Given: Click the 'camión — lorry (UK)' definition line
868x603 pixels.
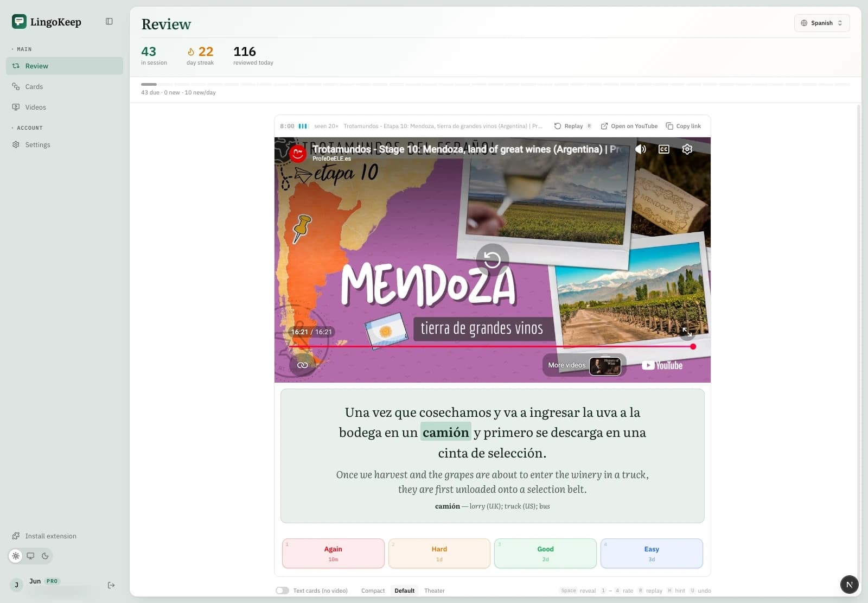Looking at the screenshot, I should click(493, 506).
